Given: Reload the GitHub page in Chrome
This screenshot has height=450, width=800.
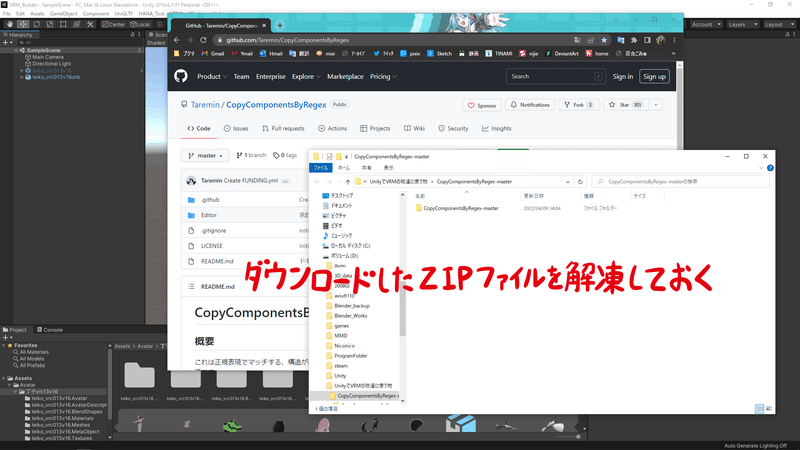Looking at the screenshot, I should 203,40.
